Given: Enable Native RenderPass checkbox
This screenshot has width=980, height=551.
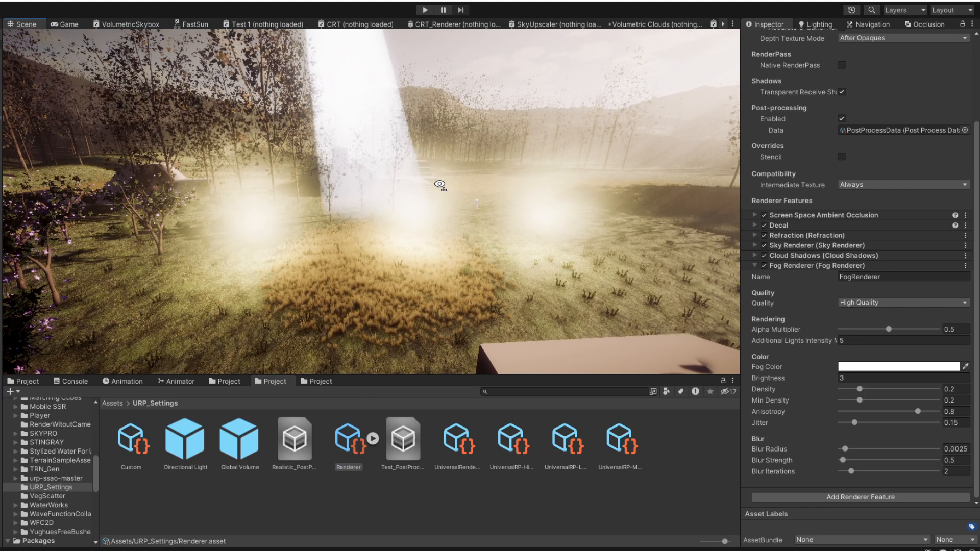Looking at the screenshot, I should 842,65.
